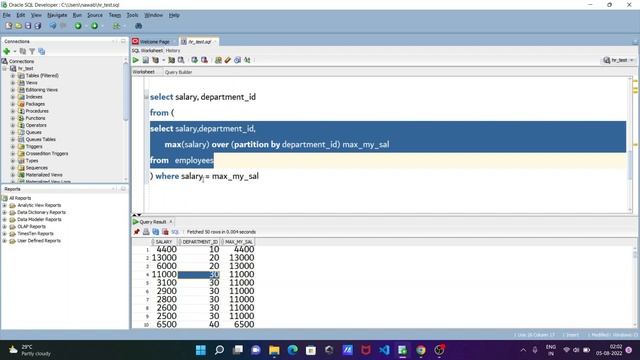640x360 pixels.
Task: Click the Open file folder icon
Action: pos(18,26)
